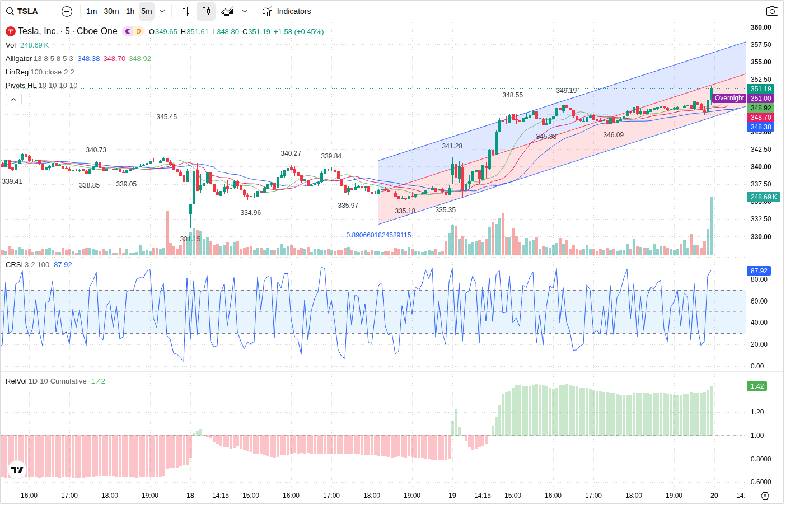
Task: Click the 349.19 pivot high label
Action: click(566, 91)
